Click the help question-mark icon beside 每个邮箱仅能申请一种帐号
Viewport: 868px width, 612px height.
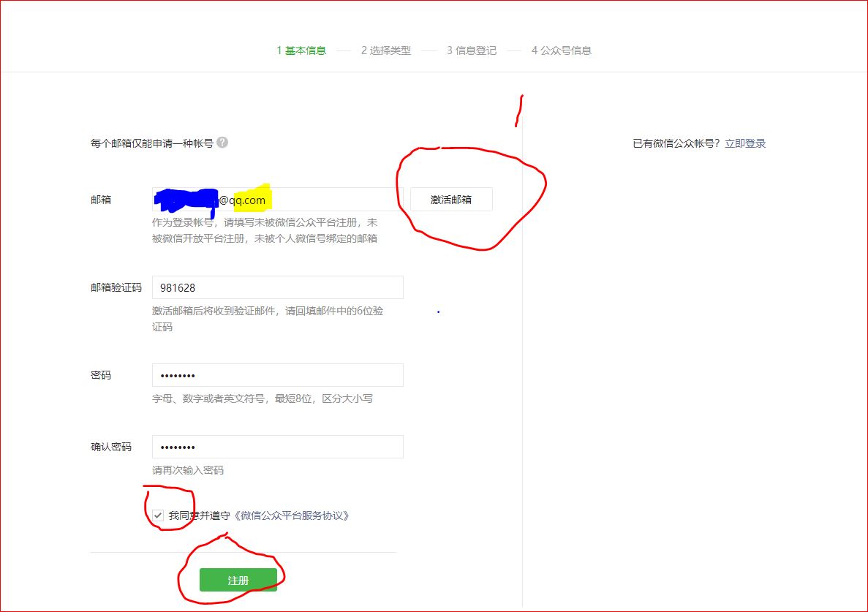(x=222, y=142)
